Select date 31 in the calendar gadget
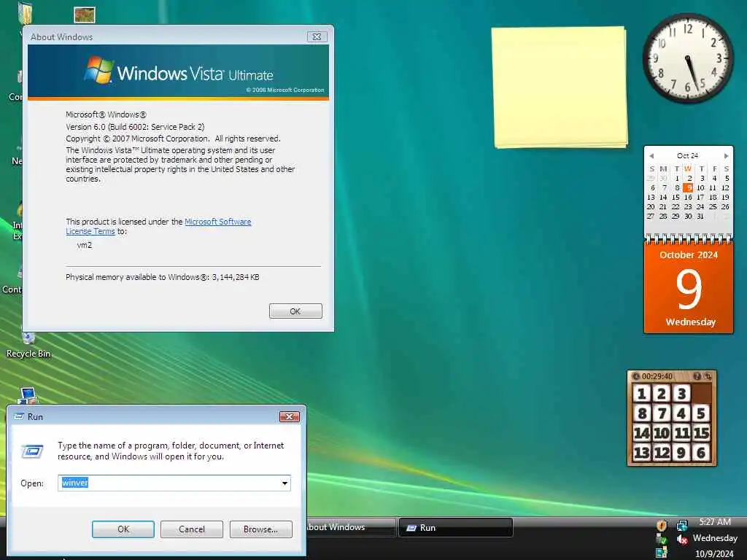Viewport: 747px width, 560px height. click(x=700, y=216)
